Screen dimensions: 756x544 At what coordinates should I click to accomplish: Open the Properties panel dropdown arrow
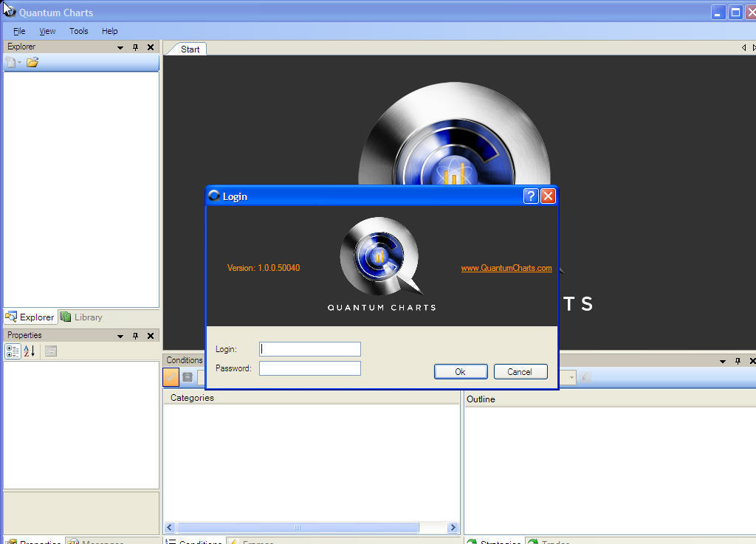coord(120,336)
